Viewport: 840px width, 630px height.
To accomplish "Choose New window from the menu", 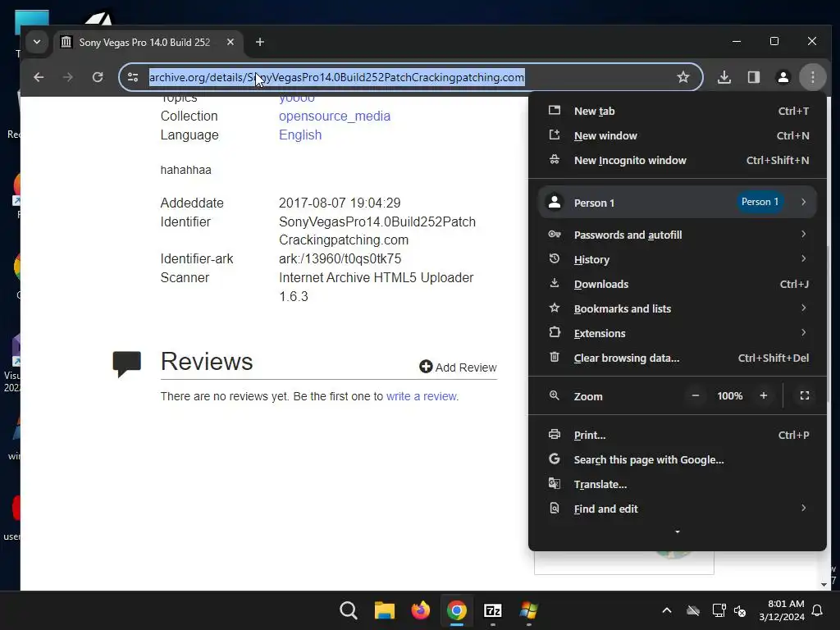I will (x=678, y=135).
